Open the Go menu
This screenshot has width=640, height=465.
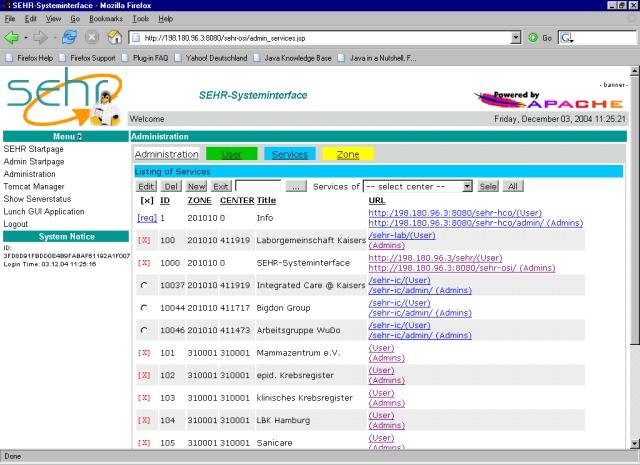click(x=75, y=19)
